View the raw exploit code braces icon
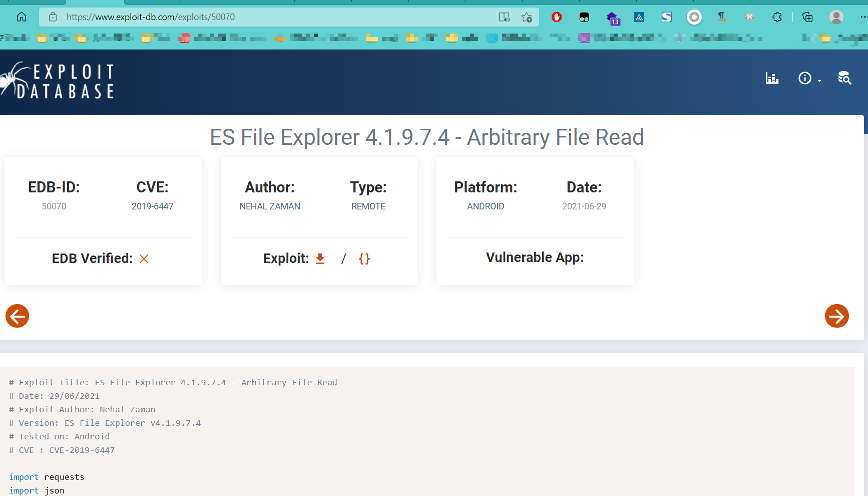 point(364,259)
